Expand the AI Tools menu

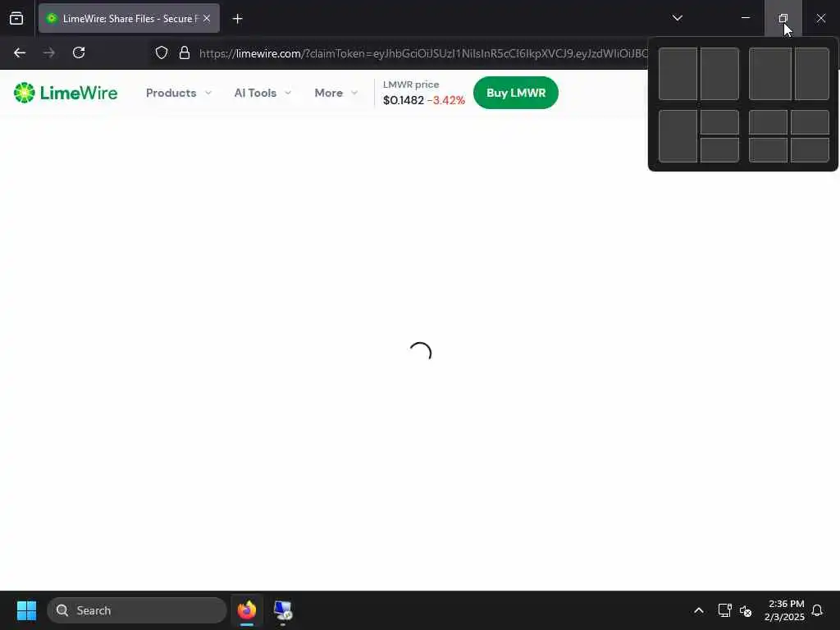click(x=262, y=93)
